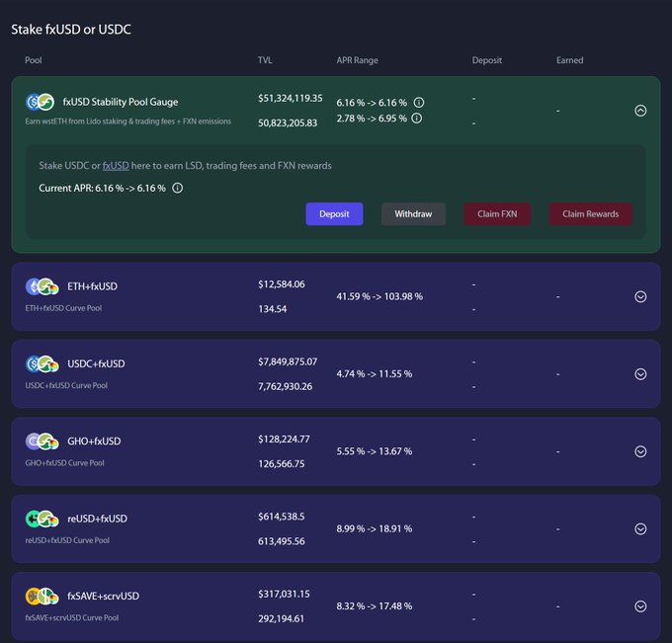Click the reUSD+fxUSD Curve Pool subtitle
Viewport: 672px width, 643px height.
67,540
